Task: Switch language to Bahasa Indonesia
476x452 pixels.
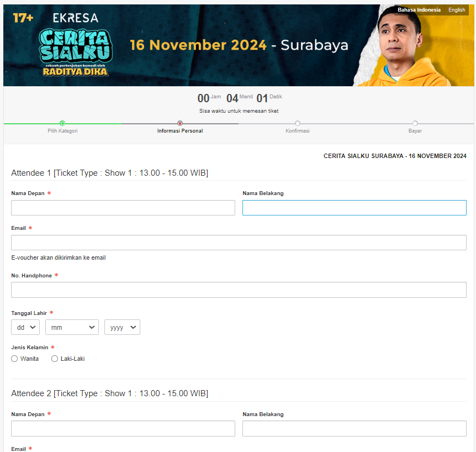Action: click(419, 10)
